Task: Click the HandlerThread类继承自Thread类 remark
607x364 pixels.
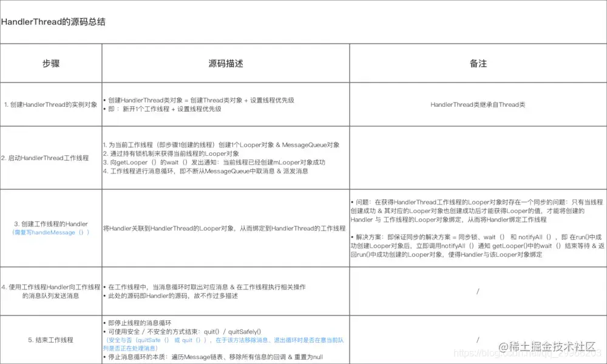Action: (x=479, y=104)
